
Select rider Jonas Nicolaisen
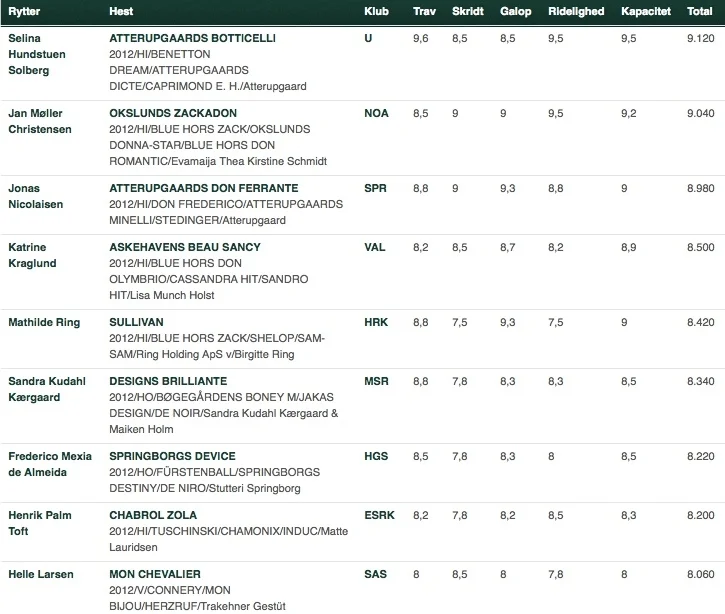pos(36,196)
